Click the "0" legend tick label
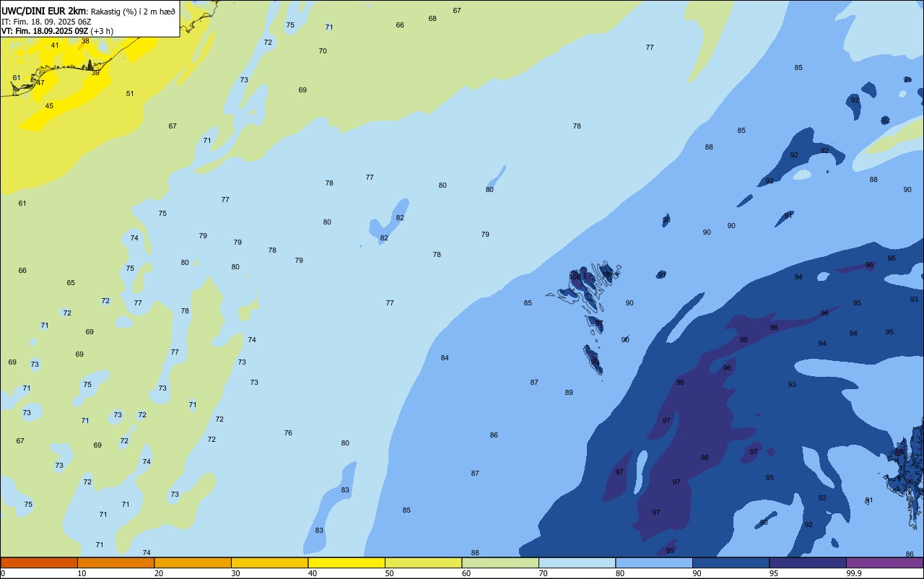 [x=3, y=573]
